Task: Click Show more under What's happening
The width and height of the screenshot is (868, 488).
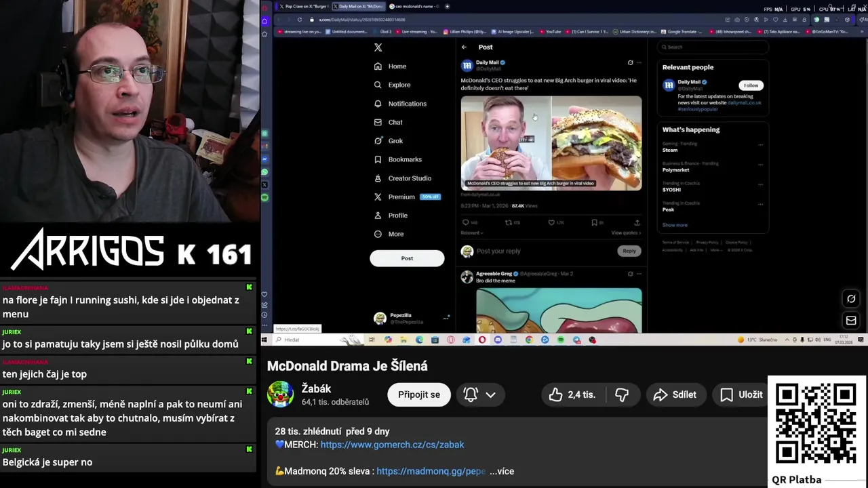Action: tap(675, 225)
